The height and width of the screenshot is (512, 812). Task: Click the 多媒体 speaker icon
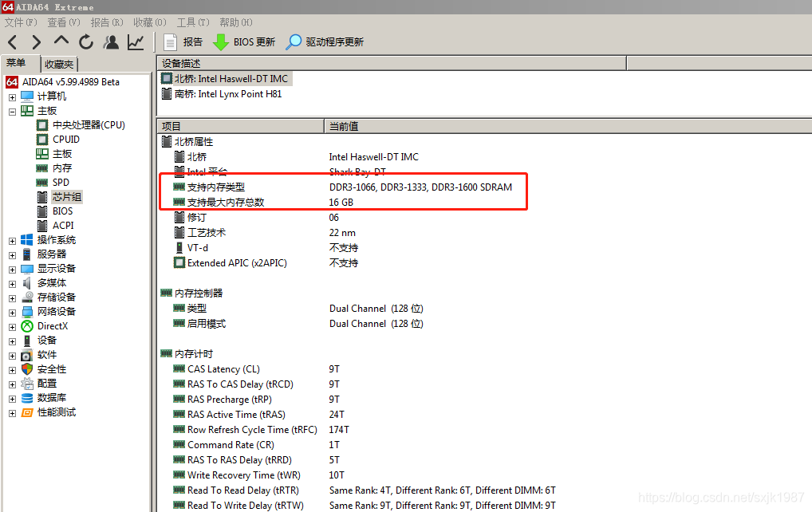point(27,282)
